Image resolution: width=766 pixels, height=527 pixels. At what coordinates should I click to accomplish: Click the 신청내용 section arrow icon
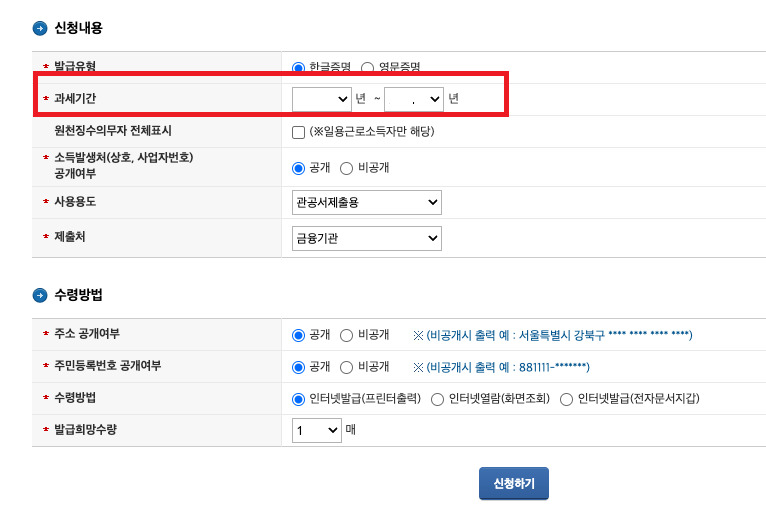[40, 28]
